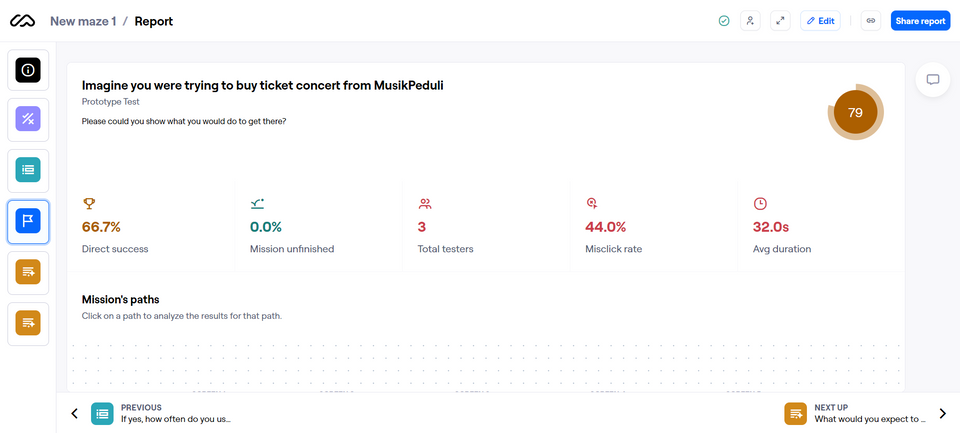This screenshot has height=433, width=960.
Task: Open the NEXT UP question card
Action: 855,413
